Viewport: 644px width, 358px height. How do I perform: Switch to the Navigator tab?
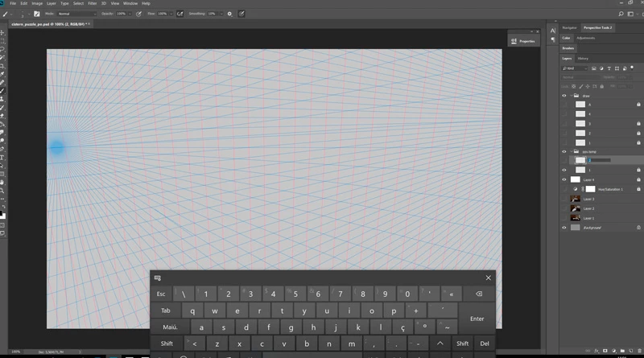click(569, 27)
